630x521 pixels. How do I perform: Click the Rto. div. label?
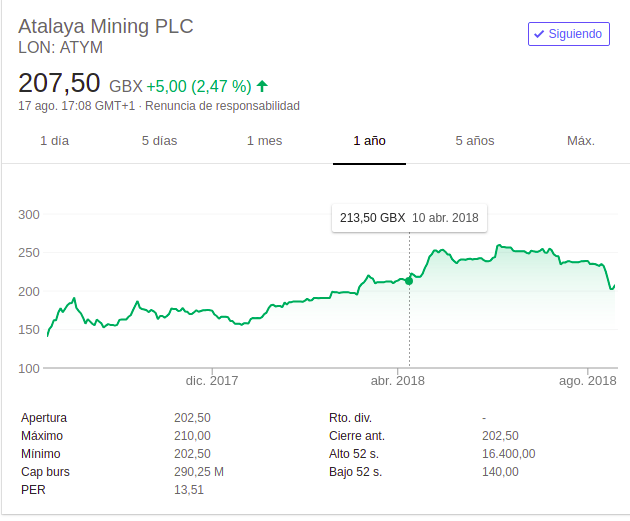pyautogui.click(x=350, y=418)
